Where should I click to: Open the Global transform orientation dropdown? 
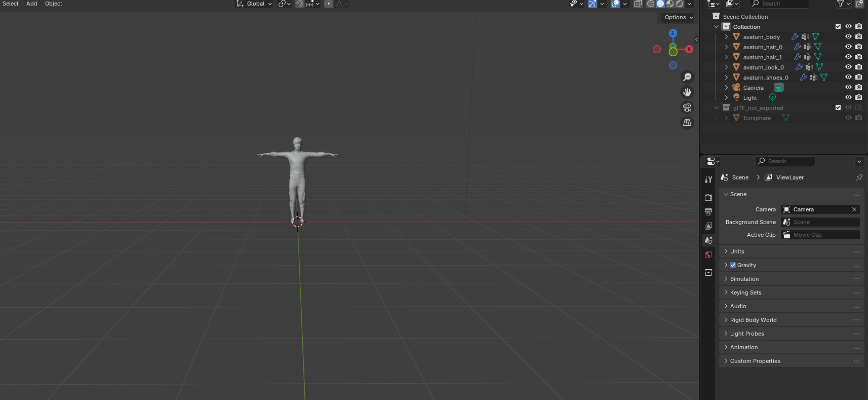click(x=255, y=4)
